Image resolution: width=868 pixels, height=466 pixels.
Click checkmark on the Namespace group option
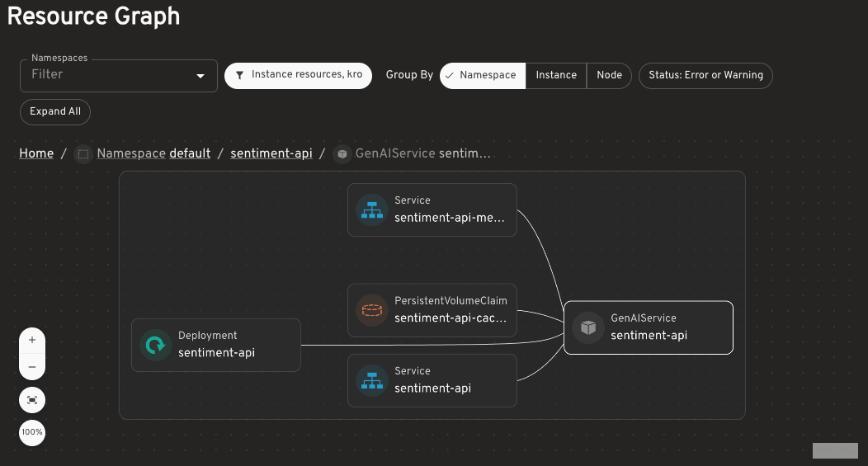tap(450, 76)
